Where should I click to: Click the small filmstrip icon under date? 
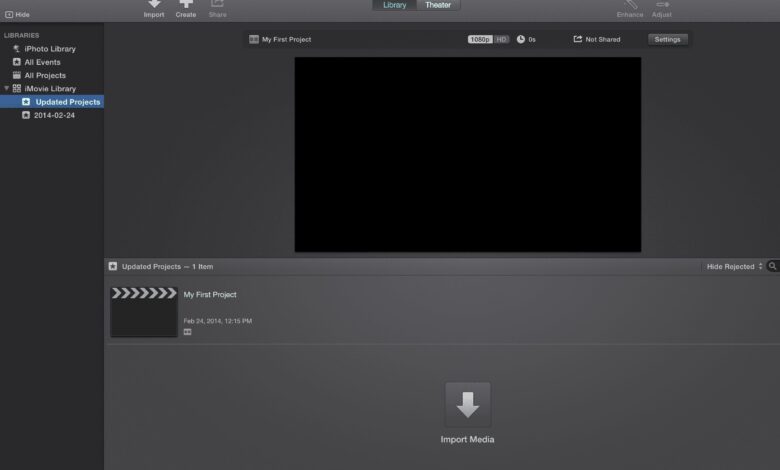pos(188,332)
